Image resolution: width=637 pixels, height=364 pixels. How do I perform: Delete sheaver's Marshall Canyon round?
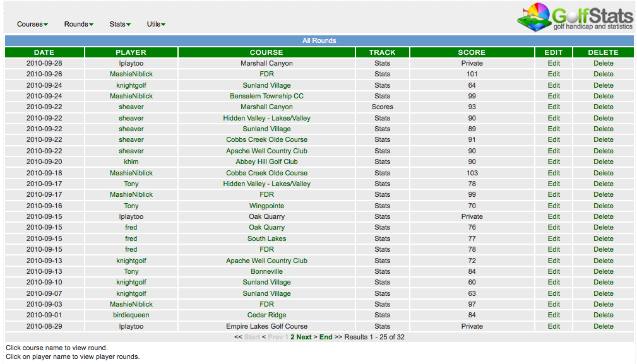(604, 107)
